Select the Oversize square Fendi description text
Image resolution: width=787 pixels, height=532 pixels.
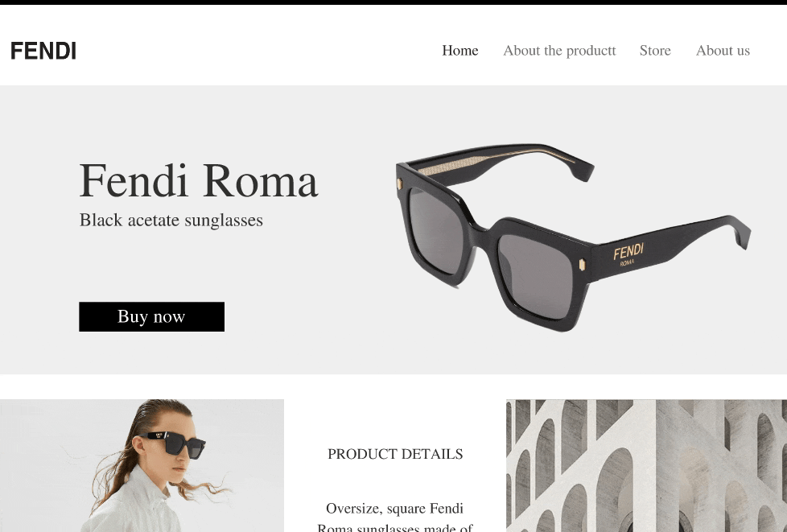point(395,517)
